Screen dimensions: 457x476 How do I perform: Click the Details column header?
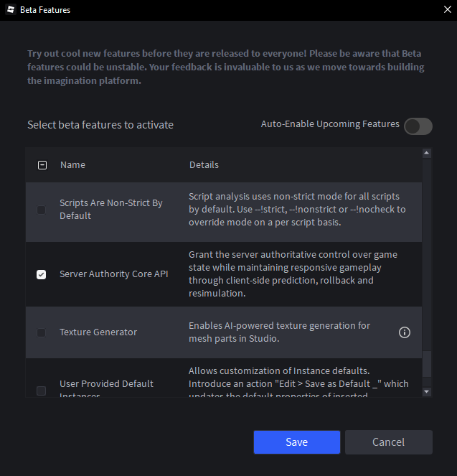point(204,165)
